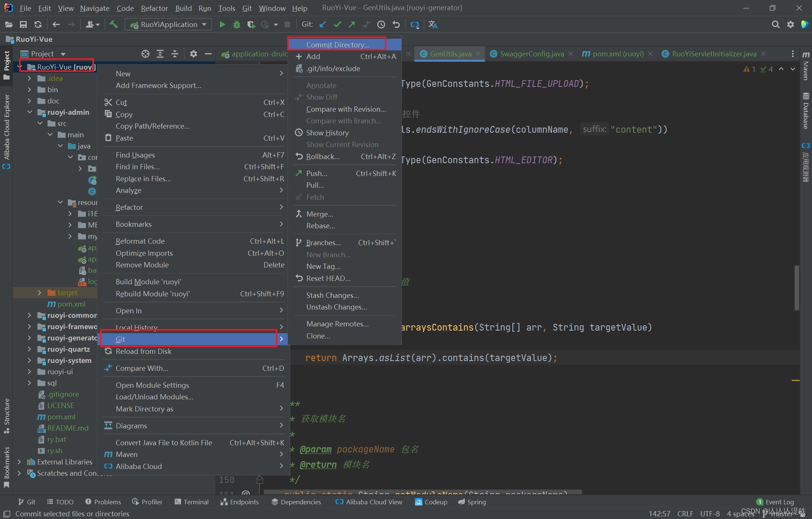The width and height of the screenshot is (812, 519).
Task: Open the Maven tool window sidebar
Action: click(806, 66)
